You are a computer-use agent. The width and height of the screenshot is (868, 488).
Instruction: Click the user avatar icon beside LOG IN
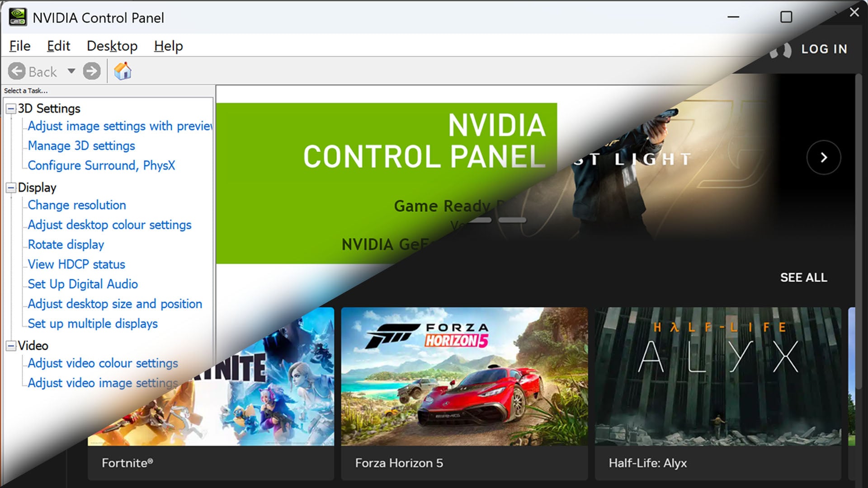pyautogui.click(x=782, y=50)
